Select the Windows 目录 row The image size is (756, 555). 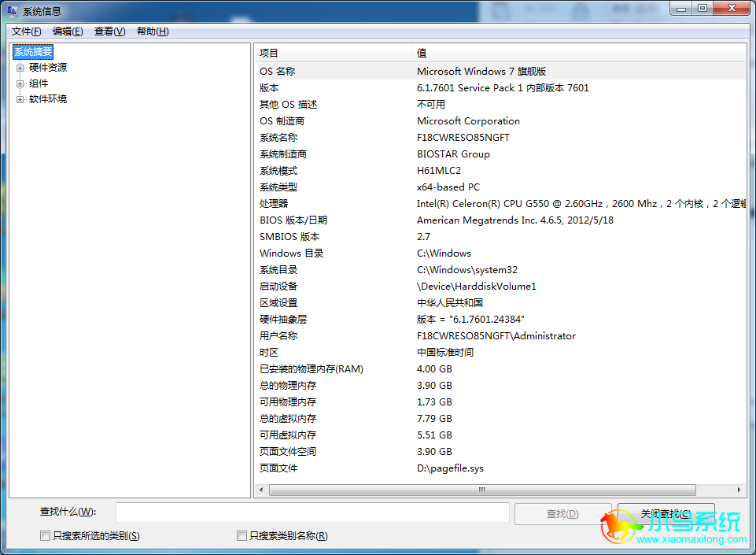pyautogui.click(x=500, y=253)
